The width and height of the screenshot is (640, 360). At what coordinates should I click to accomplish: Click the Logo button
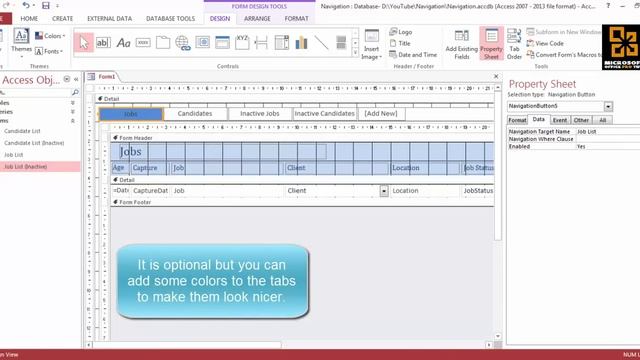pyautogui.click(x=401, y=32)
